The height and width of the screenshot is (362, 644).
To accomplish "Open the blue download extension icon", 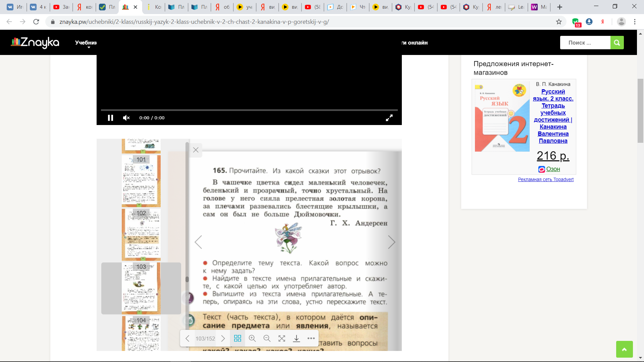I will point(589,22).
